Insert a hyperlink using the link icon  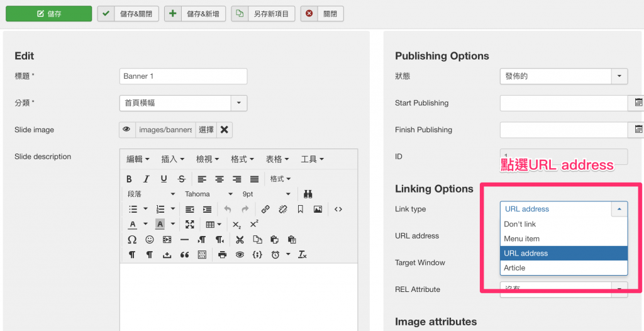[265, 209]
